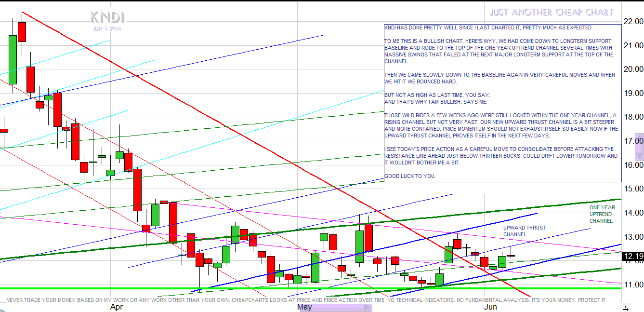644x312 pixels.
Task: Click the JUN 5 2014 date label
Action: (x=107, y=29)
